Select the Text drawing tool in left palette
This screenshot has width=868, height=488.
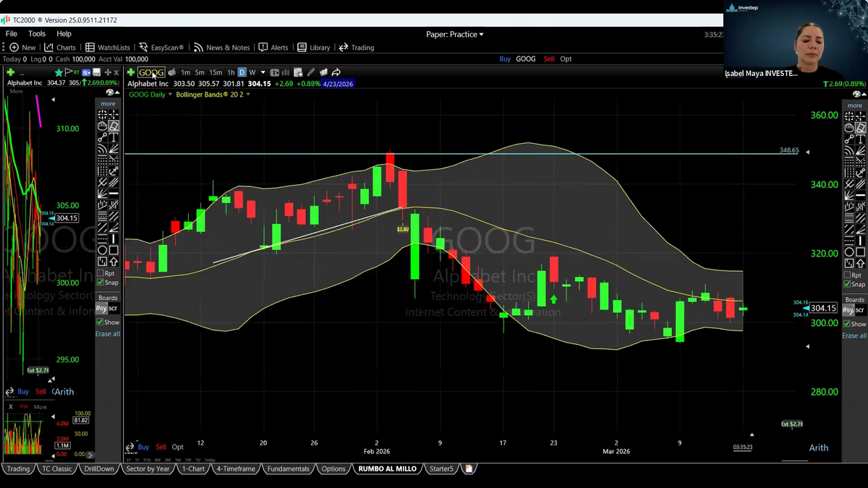(x=114, y=137)
